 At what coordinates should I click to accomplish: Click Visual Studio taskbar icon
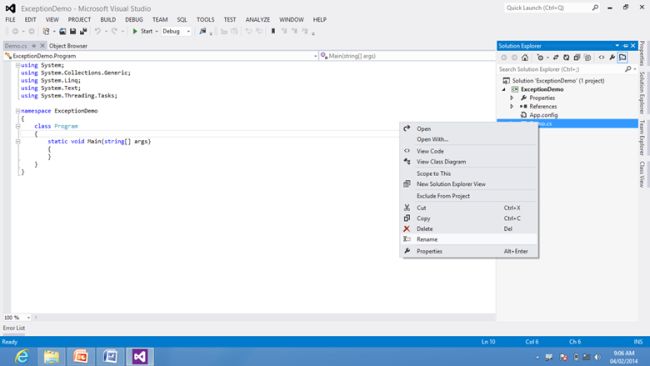140,356
